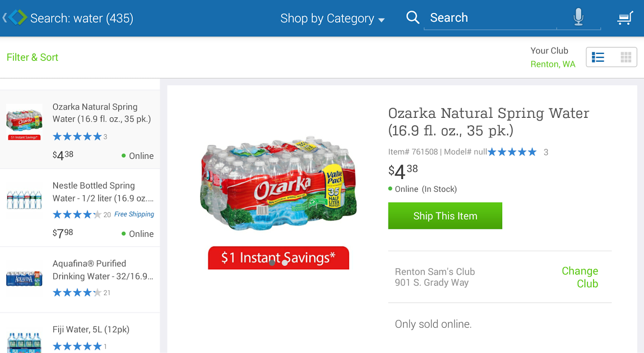
Task: Click the Ozarka product image
Action: coord(279,182)
